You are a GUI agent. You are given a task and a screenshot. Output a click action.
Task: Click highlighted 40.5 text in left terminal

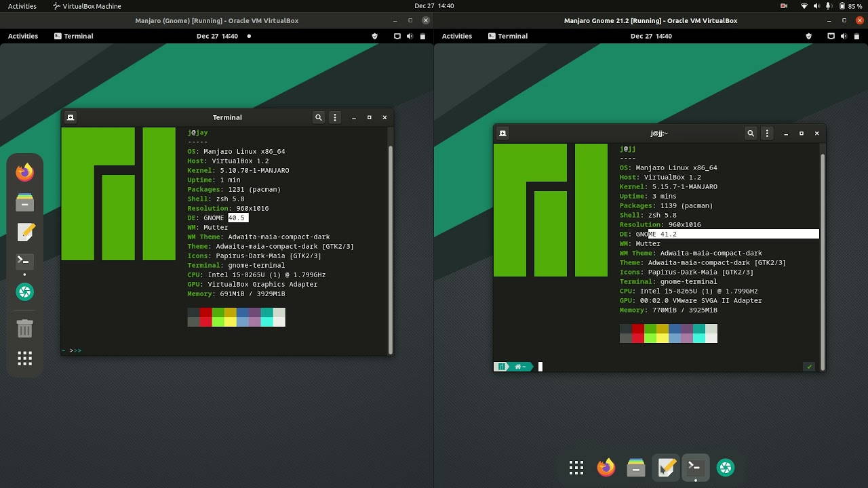(238, 218)
